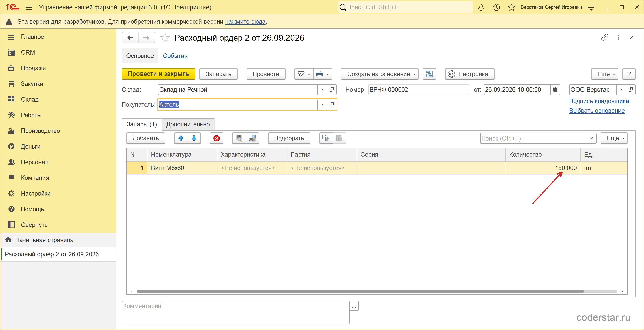This screenshot has height=330, width=644.
Task: Open the События link tab
Action: [175, 56]
